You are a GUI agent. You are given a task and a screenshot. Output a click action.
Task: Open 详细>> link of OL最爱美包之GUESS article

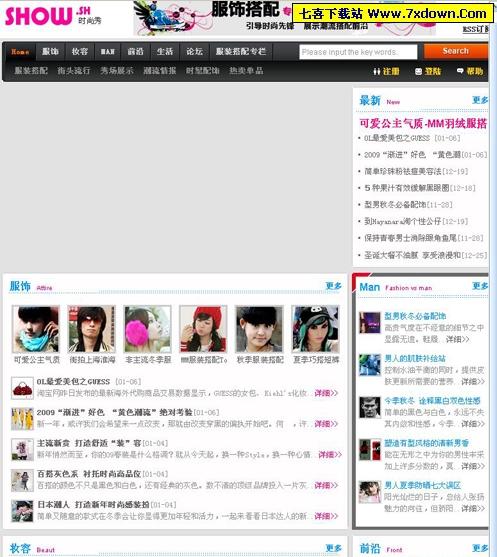326,393
